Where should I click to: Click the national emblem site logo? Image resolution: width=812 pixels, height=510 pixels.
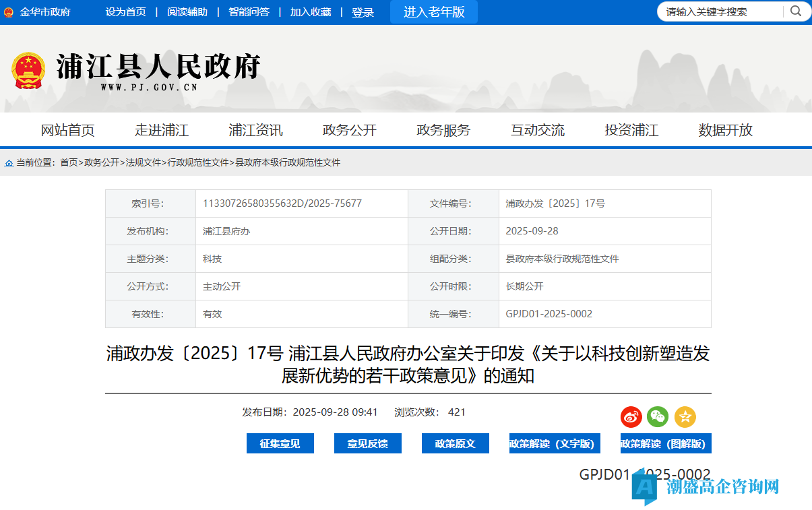coord(28,70)
